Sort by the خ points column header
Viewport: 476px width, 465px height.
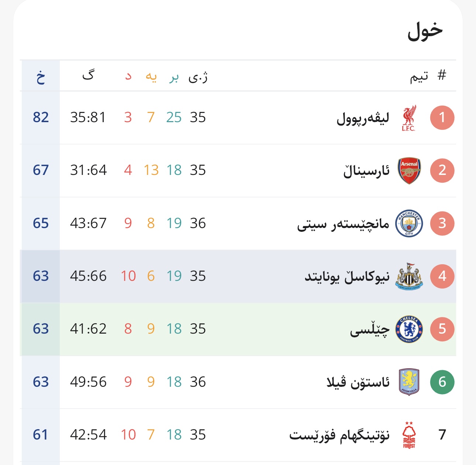(41, 76)
